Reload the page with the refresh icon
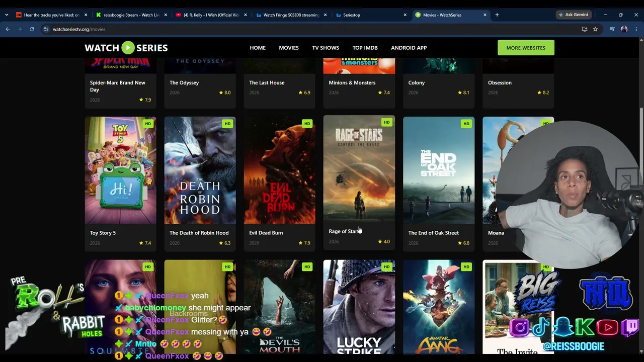This screenshot has width=644, height=362. tap(32, 29)
